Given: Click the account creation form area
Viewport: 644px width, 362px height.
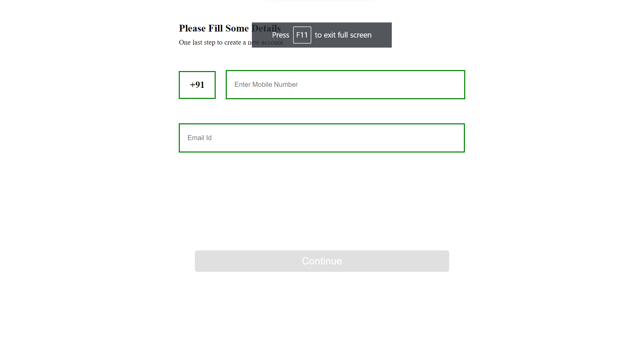Looking at the screenshot, I should [x=321, y=168].
